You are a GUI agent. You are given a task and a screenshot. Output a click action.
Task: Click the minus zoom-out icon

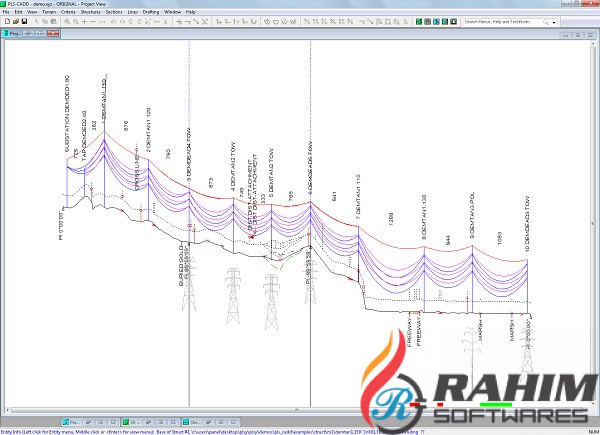[93, 22]
